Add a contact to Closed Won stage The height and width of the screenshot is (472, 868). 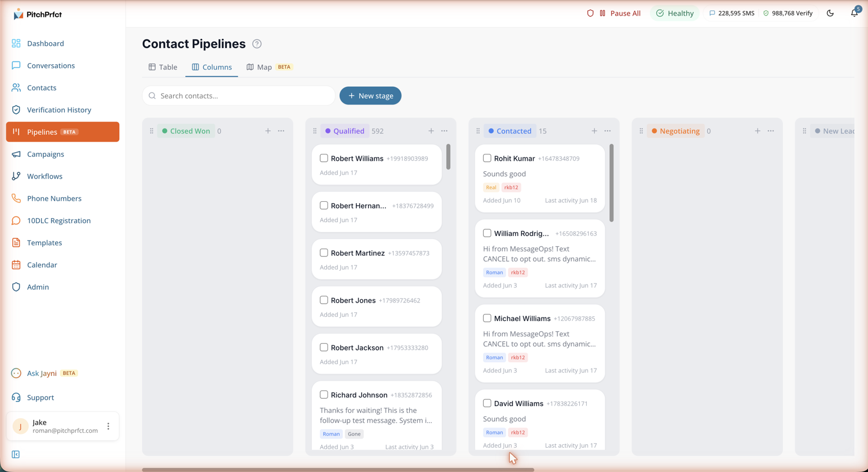[x=268, y=131]
